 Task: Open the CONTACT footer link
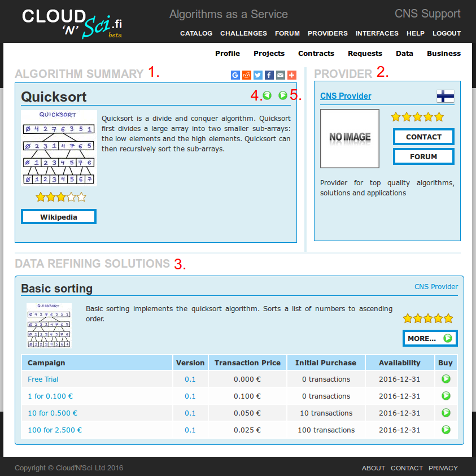coord(407,468)
